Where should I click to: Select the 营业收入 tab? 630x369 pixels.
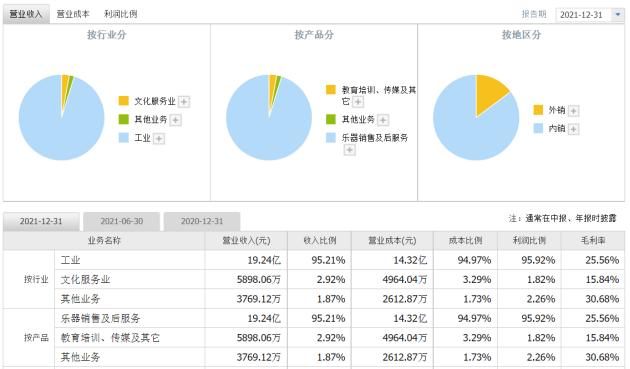coord(26,14)
